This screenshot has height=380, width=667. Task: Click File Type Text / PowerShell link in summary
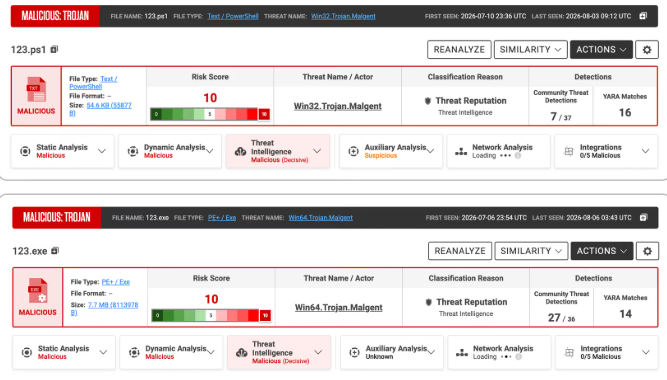93,83
